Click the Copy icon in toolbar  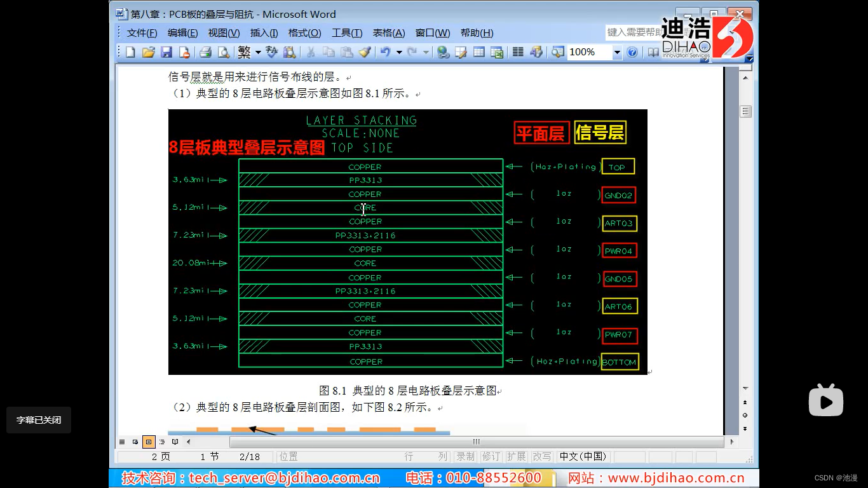point(329,52)
